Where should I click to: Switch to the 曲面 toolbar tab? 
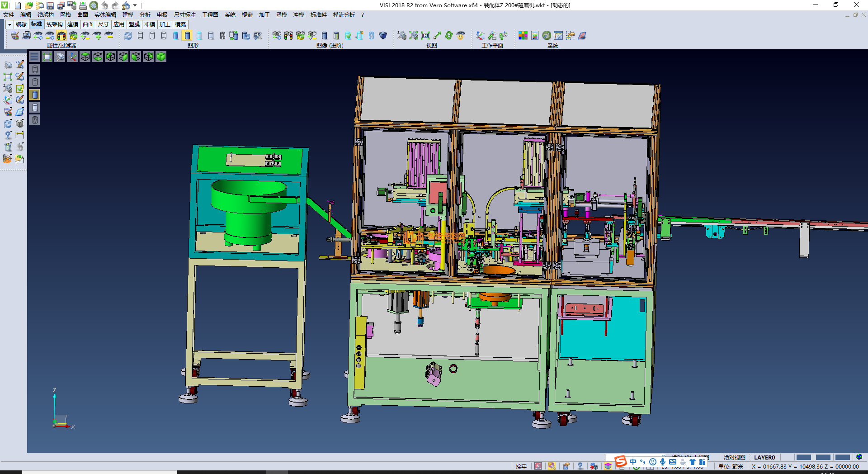(88, 24)
